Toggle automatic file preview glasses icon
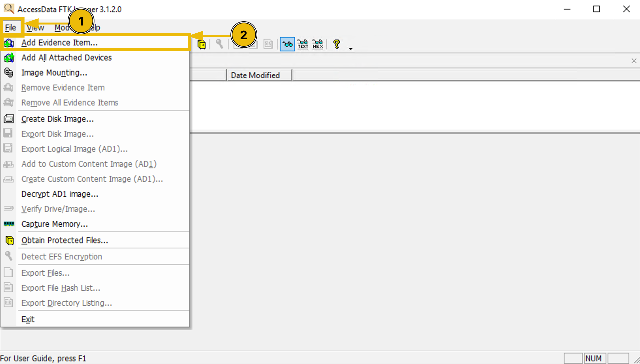 point(287,44)
